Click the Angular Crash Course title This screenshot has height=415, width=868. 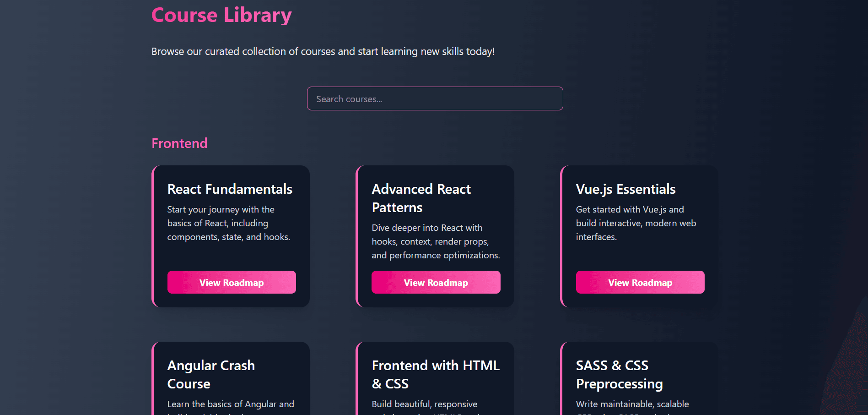pyautogui.click(x=211, y=375)
